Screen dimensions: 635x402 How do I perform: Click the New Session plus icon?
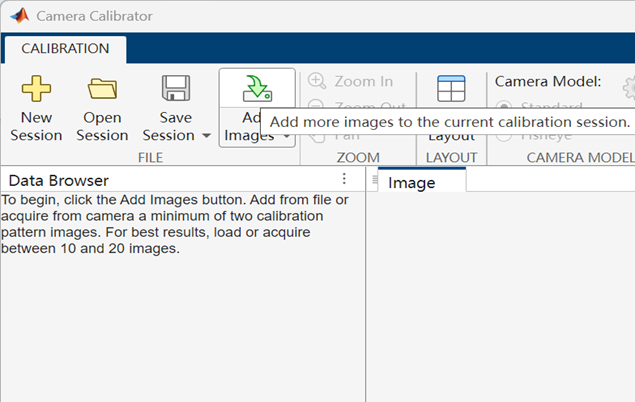pos(36,88)
